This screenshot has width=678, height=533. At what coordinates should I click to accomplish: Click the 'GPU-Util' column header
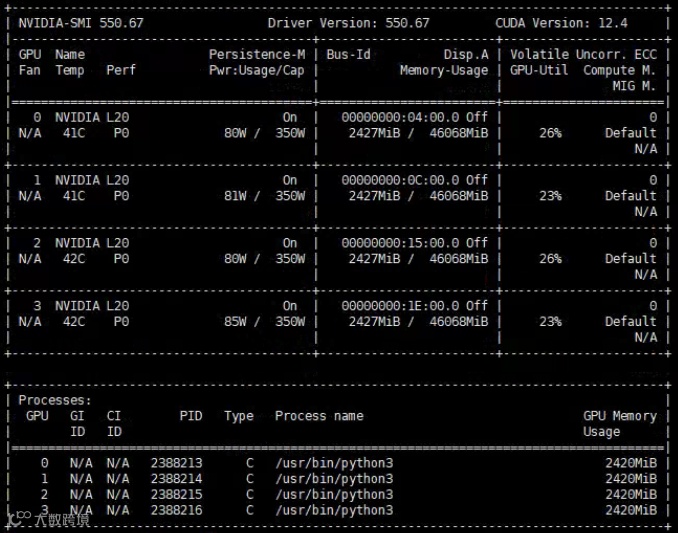pyautogui.click(x=539, y=70)
